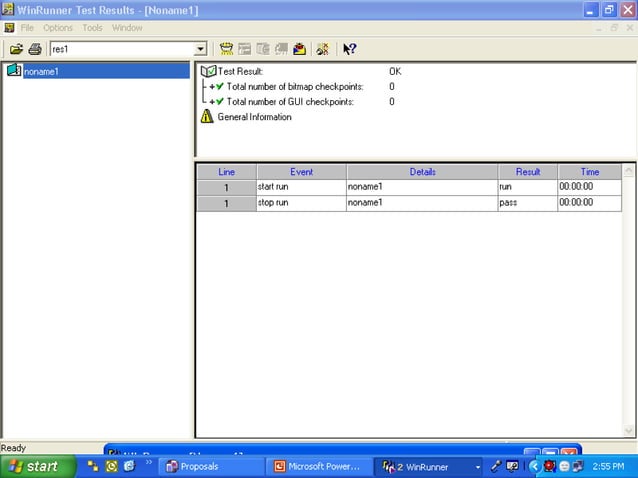Screen dimensions: 638x478
Task: Open the File menu
Action: (27, 28)
